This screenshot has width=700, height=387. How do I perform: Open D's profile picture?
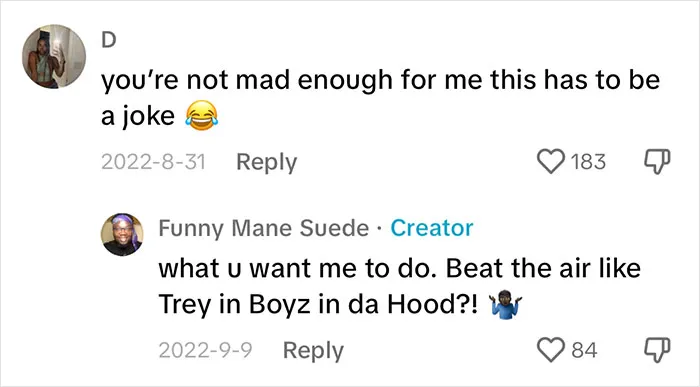click(x=54, y=56)
